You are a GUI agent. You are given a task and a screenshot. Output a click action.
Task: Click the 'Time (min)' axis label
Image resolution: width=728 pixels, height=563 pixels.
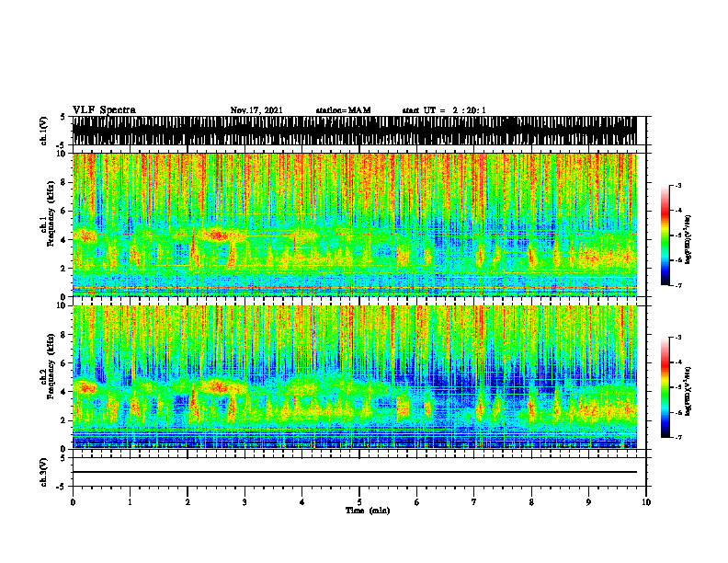[368, 511]
